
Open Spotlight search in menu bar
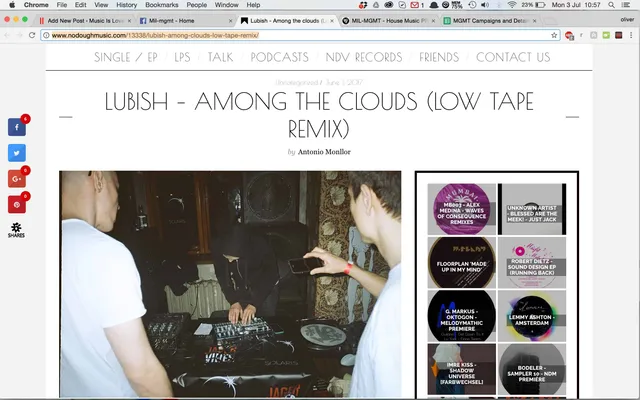click(611, 5)
